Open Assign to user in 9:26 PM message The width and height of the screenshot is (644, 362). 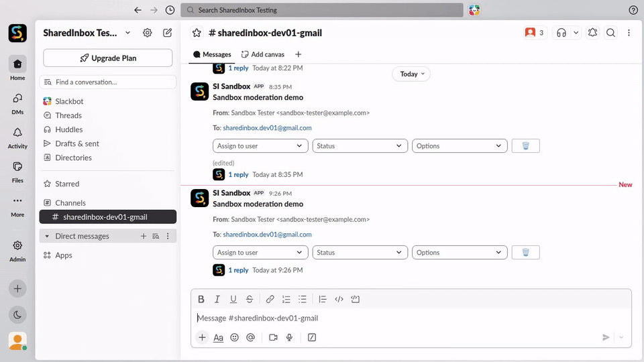tap(260, 253)
